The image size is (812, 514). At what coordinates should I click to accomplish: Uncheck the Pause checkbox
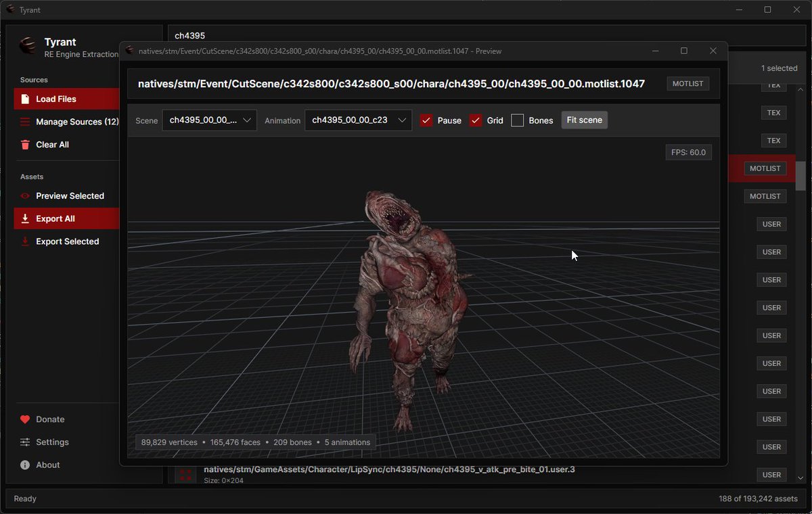pyautogui.click(x=426, y=120)
